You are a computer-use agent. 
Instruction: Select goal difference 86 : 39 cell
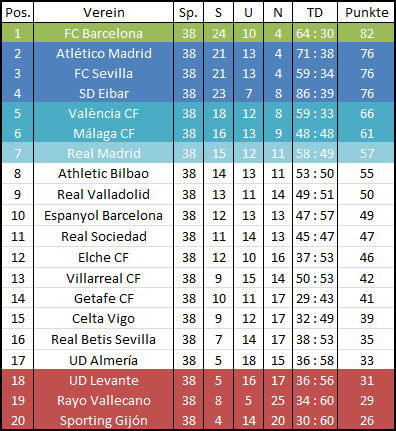(x=315, y=93)
